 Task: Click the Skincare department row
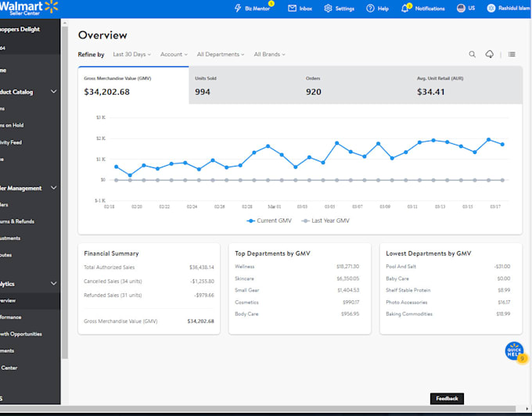coord(297,278)
